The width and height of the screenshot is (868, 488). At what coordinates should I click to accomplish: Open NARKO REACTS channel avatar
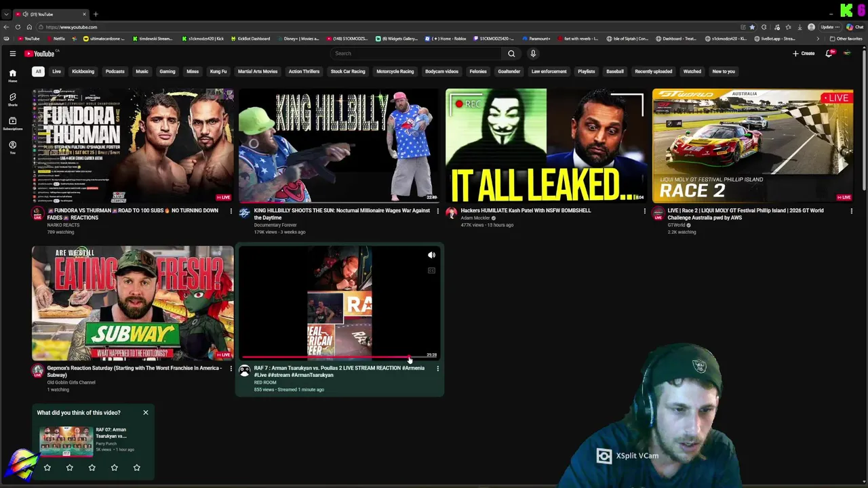point(38,213)
